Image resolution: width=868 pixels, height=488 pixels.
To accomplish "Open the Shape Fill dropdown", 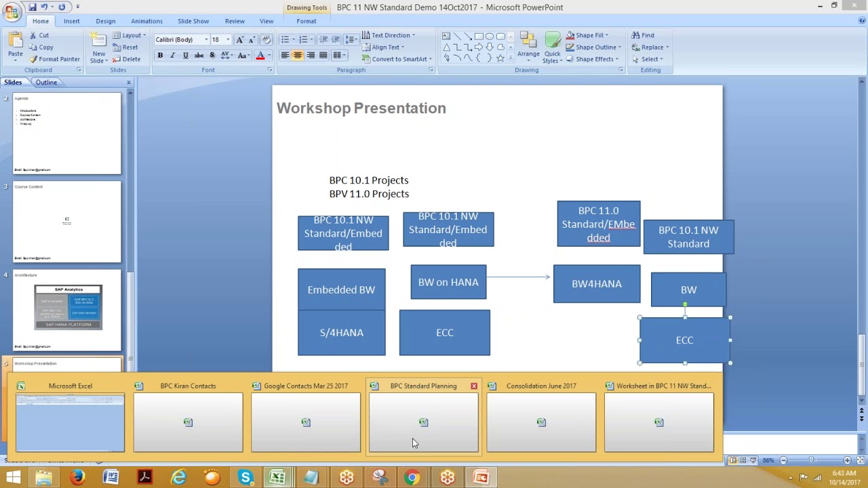I will click(x=587, y=35).
